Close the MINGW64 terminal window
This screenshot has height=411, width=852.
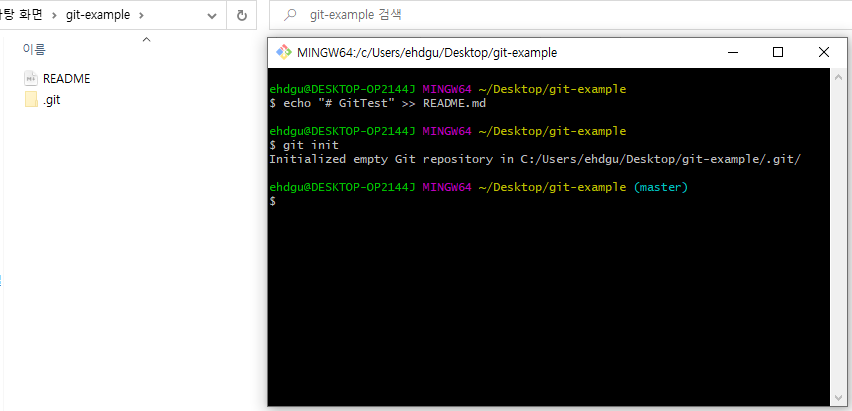click(x=823, y=52)
